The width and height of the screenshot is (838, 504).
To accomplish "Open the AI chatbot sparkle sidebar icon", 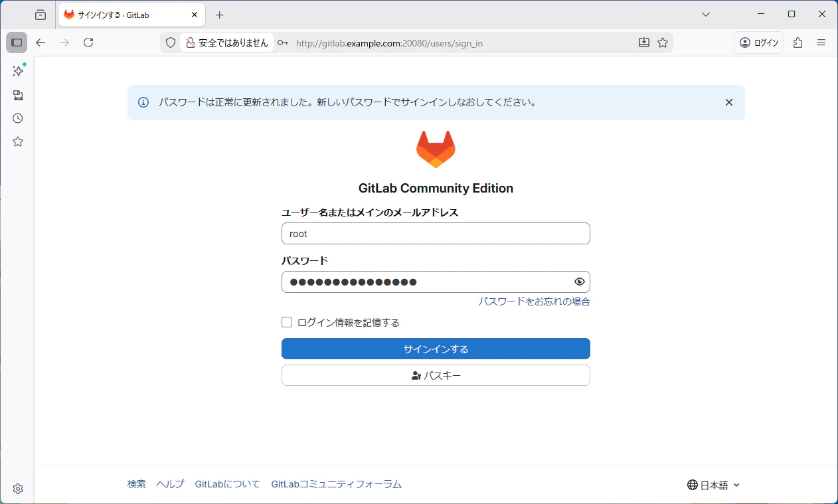I will pyautogui.click(x=18, y=71).
